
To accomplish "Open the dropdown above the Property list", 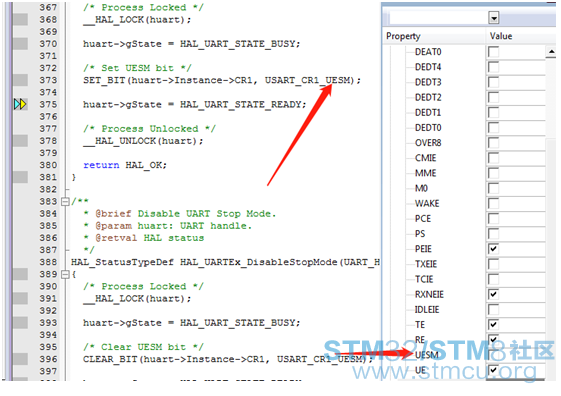I will [494, 18].
